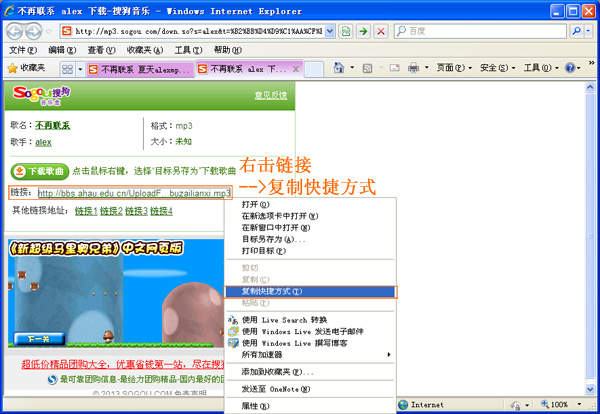Open the song name 不再联系 link
Screen dimensions: 600x414
[52, 125]
